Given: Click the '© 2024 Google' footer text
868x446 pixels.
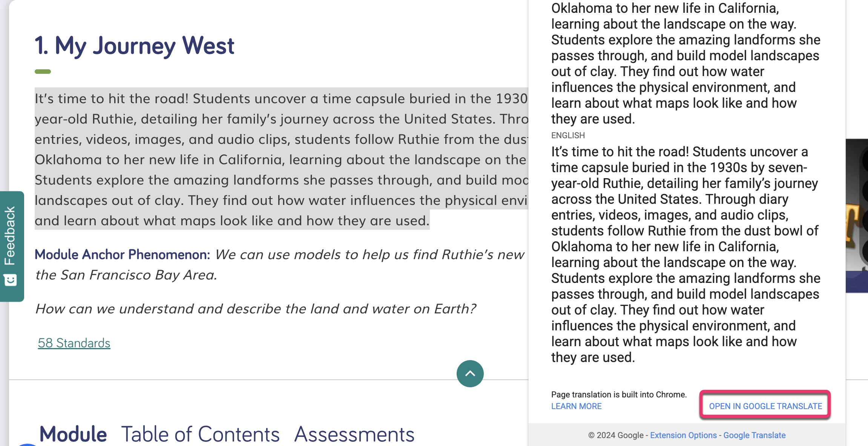Looking at the screenshot, I should tap(616, 435).
